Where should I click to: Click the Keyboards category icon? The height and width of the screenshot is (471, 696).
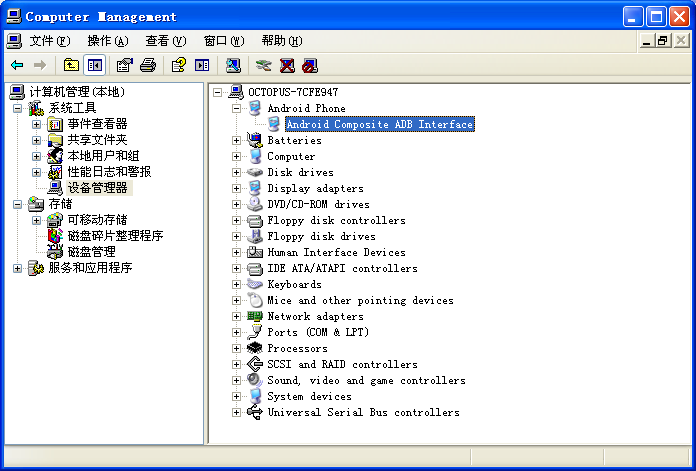[255, 284]
